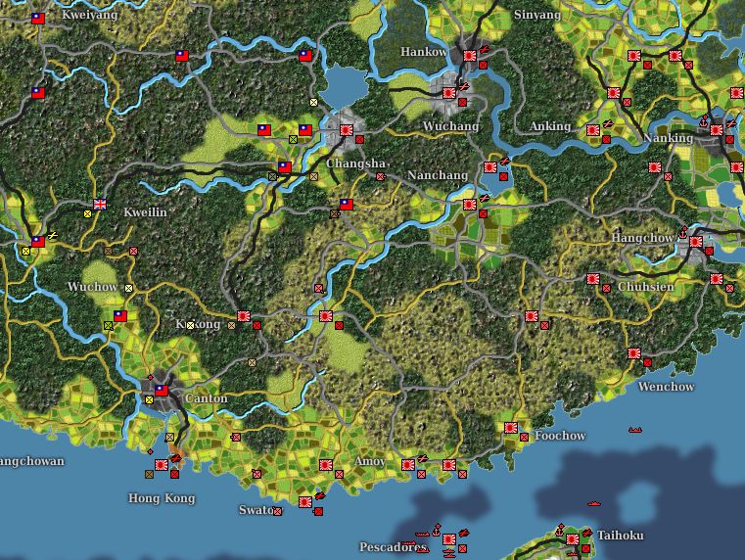Viewport: 745px width, 560px height.
Task: Click the anchor port icon at Hangchow
Action: click(x=683, y=233)
